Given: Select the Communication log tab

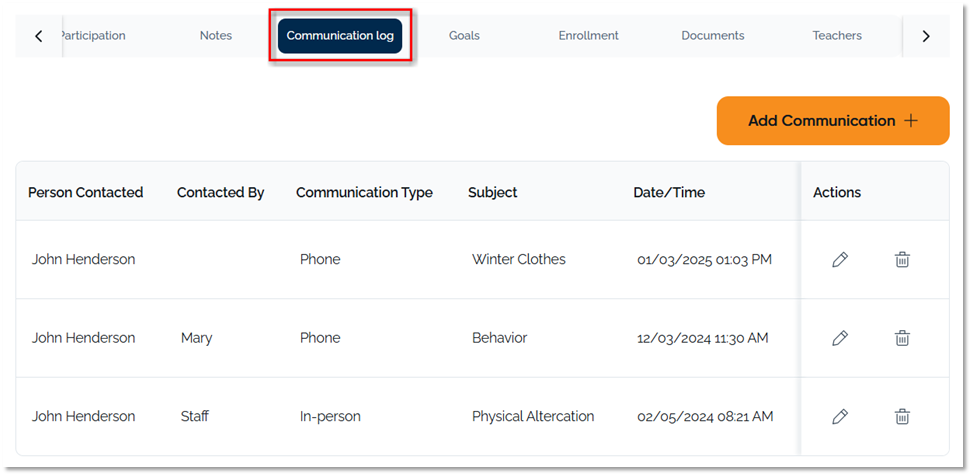Looking at the screenshot, I should [340, 36].
